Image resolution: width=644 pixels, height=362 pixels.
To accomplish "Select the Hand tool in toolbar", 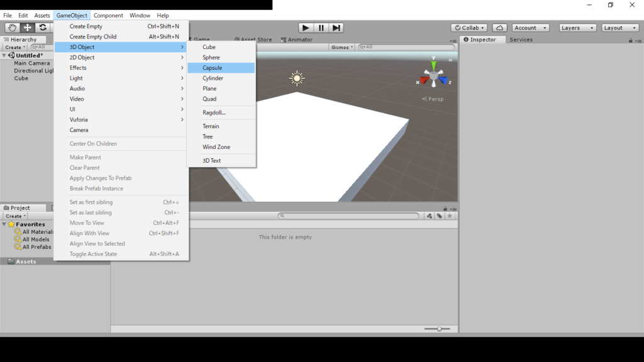I will point(12,28).
